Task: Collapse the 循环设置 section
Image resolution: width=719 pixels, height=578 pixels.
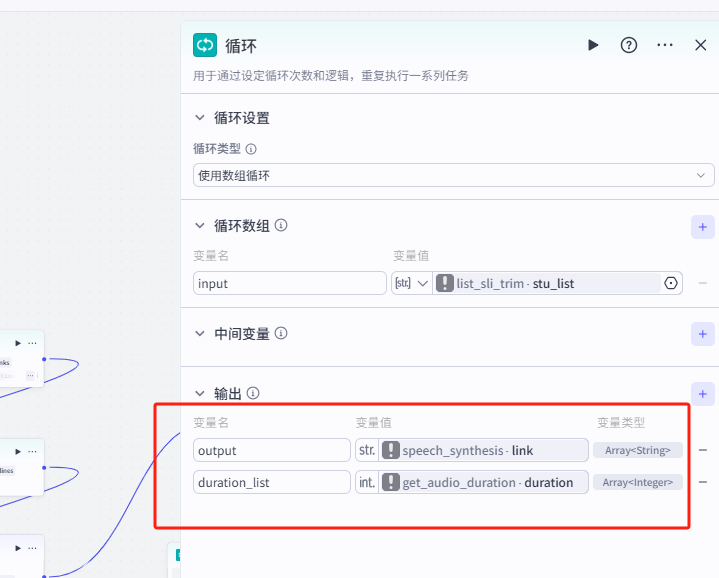Action: click(199, 118)
